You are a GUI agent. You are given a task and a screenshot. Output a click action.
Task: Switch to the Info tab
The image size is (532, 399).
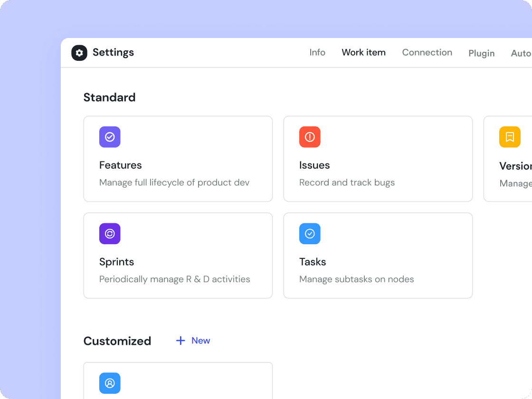pyautogui.click(x=317, y=52)
